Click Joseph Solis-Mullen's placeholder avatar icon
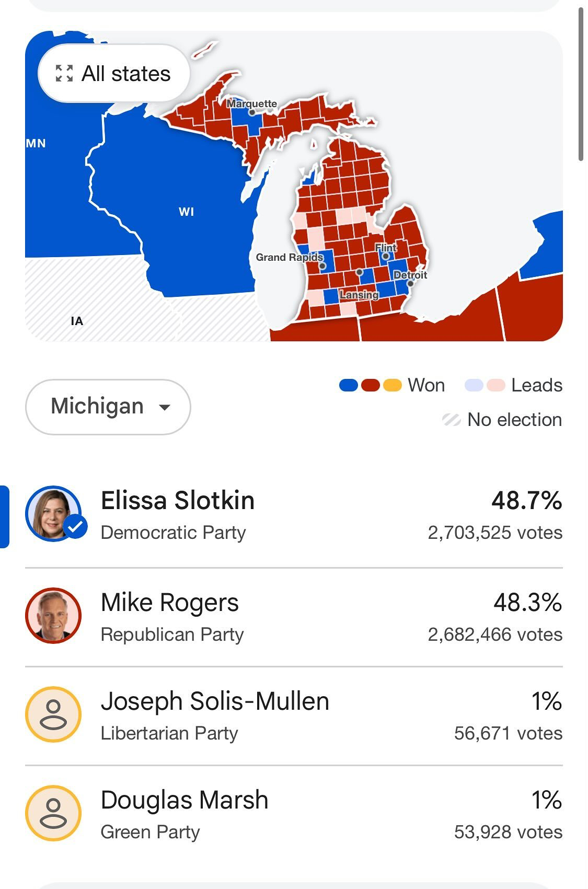The width and height of the screenshot is (588, 889). [53, 714]
